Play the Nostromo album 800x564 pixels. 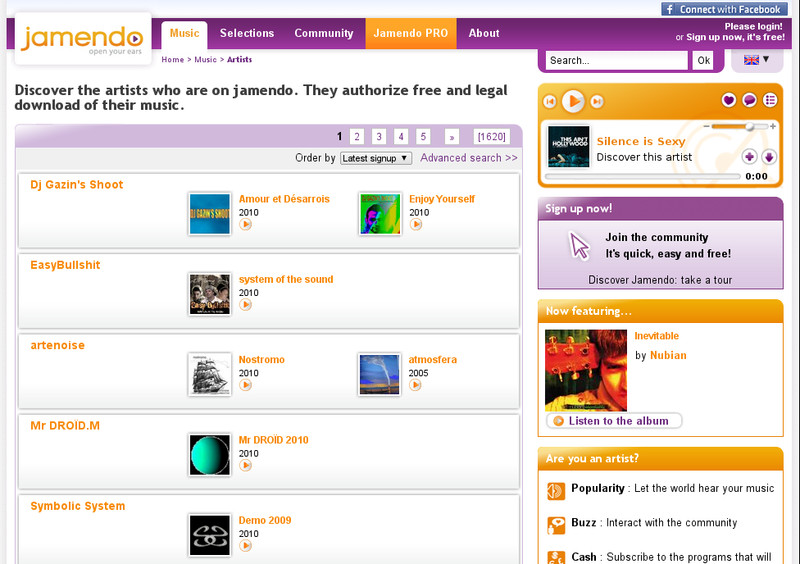pyautogui.click(x=245, y=385)
